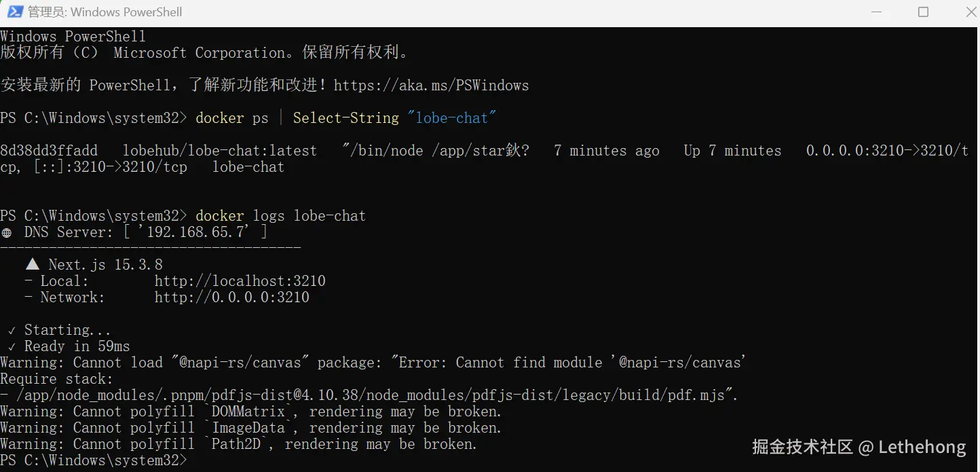This screenshot has height=472, width=980.
Task: Click the "docker logs lobe-chat" command text
Action: click(x=280, y=216)
